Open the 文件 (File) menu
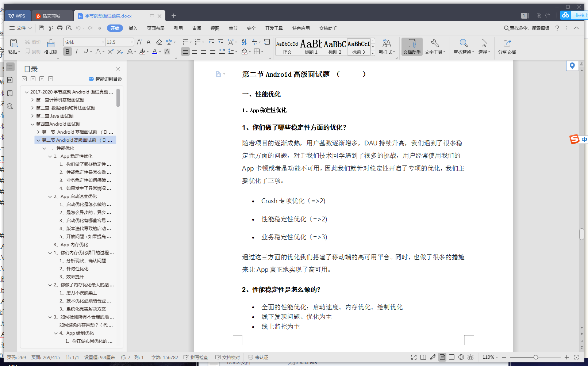The image size is (588, 366). 20,28
